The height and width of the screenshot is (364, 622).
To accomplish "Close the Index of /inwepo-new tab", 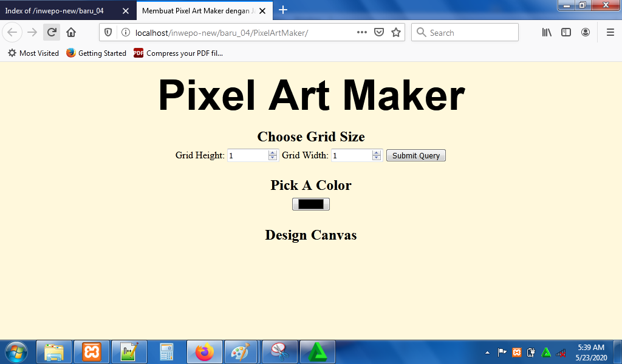I will pyautogui.click(x=126, y=11).
